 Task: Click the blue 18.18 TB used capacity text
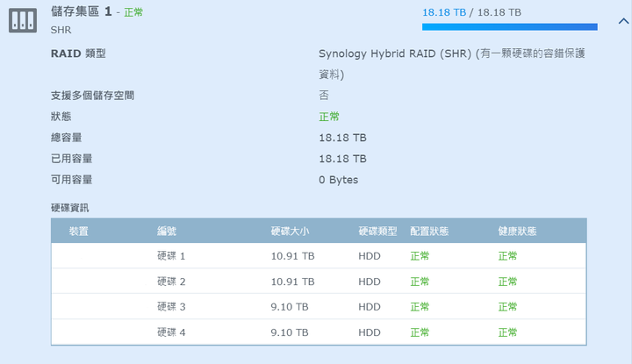(444, 12)
